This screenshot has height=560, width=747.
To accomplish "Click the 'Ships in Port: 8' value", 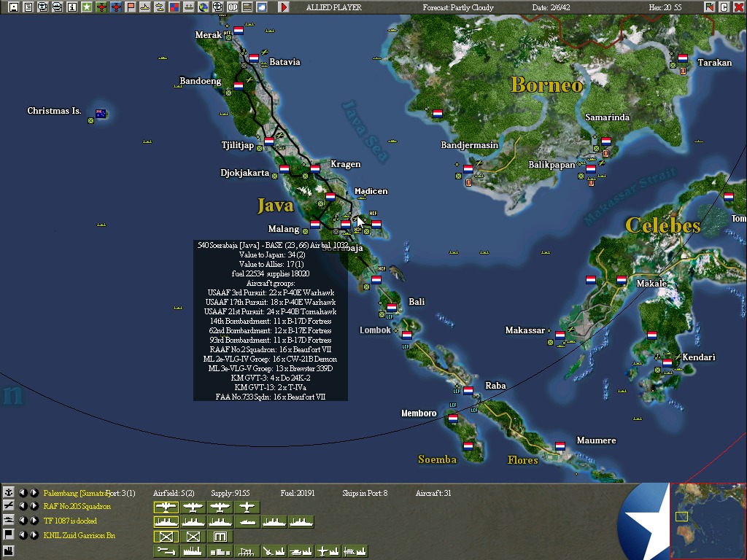I will (x=365, y=493).
